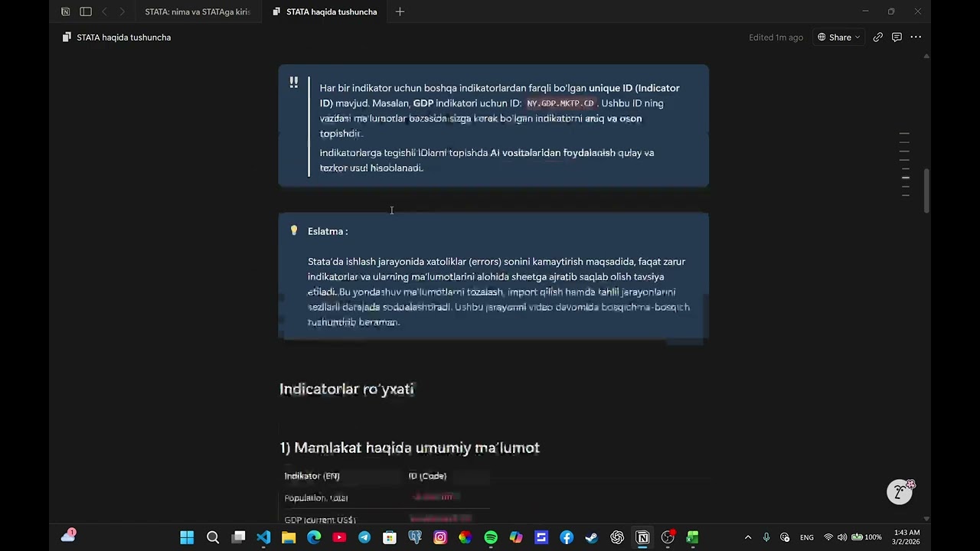The width and height of the screenshot is (980, 551).
Task: Open Microsoft Copilot from taskbar
Action: pyautogui.click(x=516, y=537)
